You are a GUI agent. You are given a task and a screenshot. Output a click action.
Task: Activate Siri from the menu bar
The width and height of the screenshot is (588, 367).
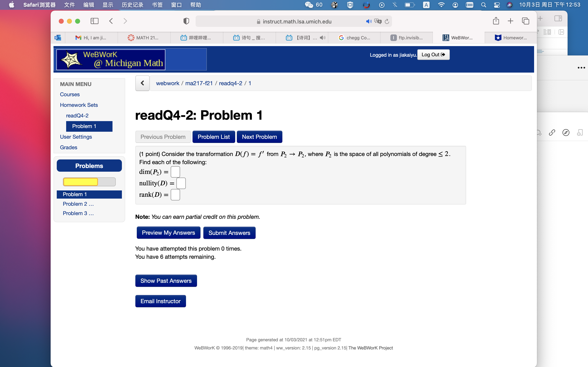(x=510, y=5)
